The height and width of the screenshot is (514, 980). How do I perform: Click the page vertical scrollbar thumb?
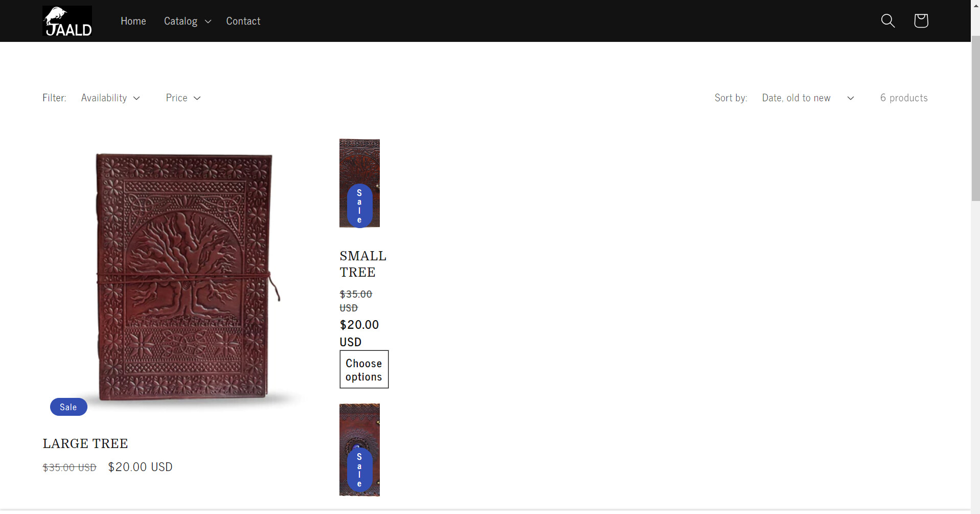(975, 118)
